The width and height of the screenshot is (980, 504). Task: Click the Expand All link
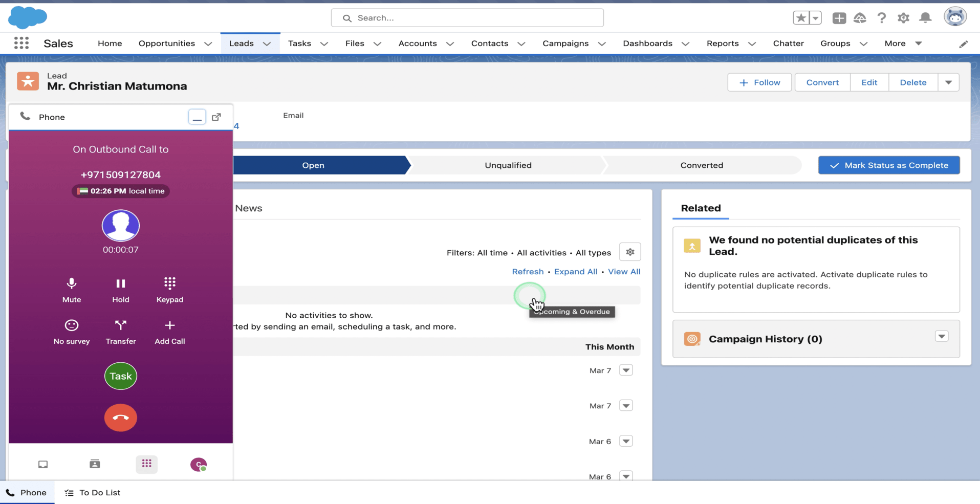tap(576, 272)
